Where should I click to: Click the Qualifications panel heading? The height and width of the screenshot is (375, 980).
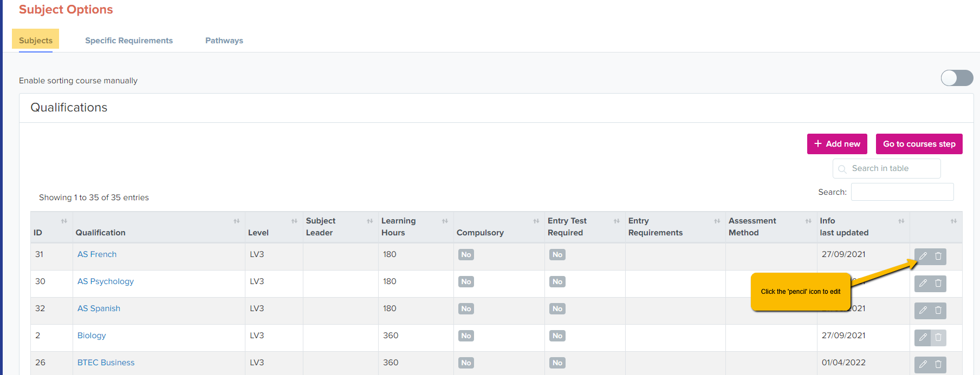point(69,107)
